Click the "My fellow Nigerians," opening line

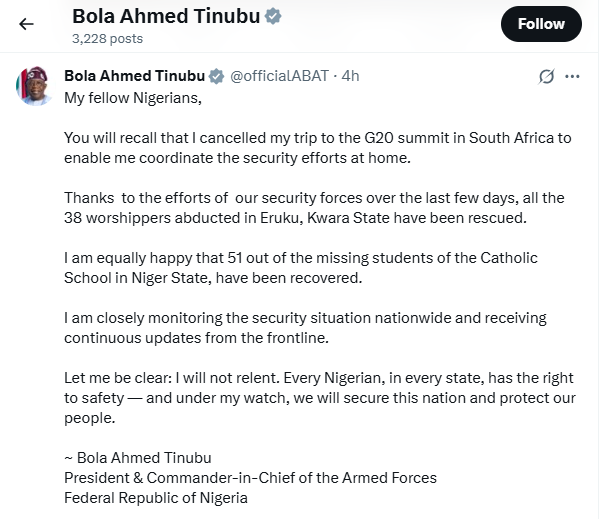132,98
